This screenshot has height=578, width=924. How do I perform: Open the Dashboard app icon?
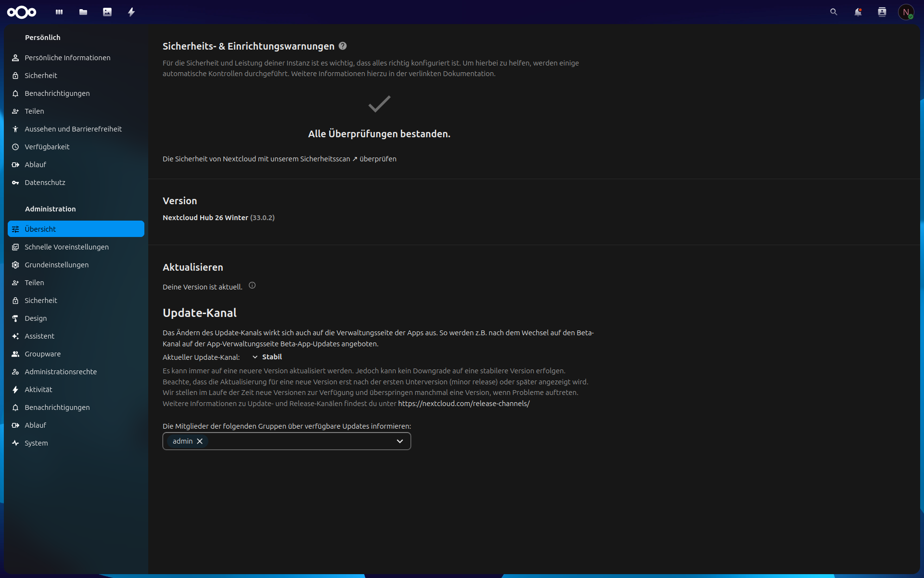[x=59, y=12]
